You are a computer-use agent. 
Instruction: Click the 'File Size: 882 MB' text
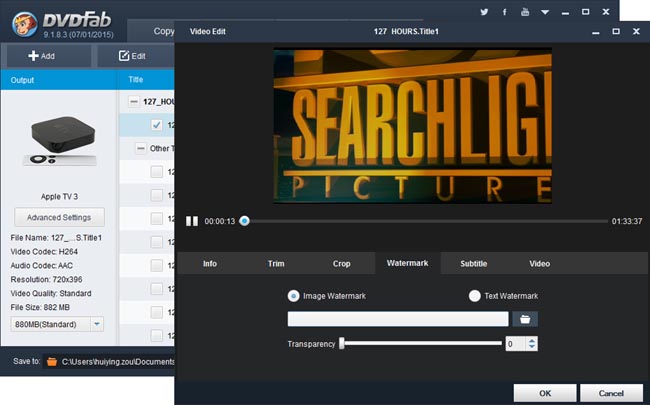pos(40,307)
